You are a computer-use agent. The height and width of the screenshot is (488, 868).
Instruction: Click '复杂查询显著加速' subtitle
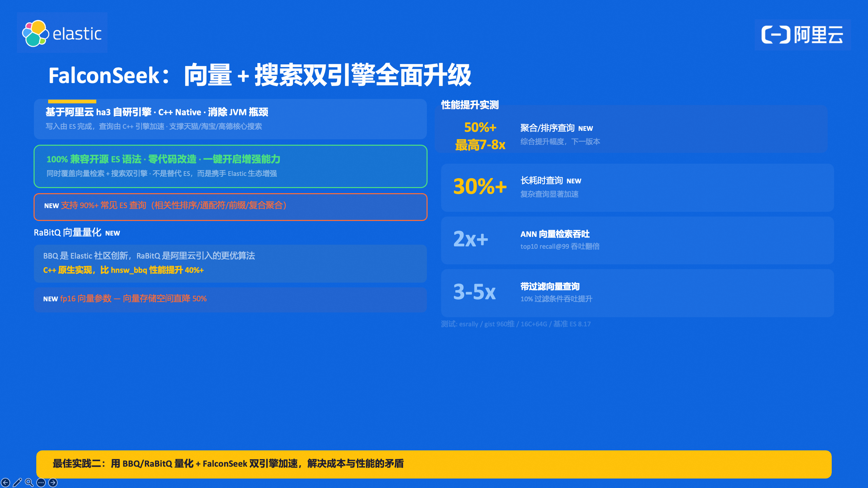549,194
